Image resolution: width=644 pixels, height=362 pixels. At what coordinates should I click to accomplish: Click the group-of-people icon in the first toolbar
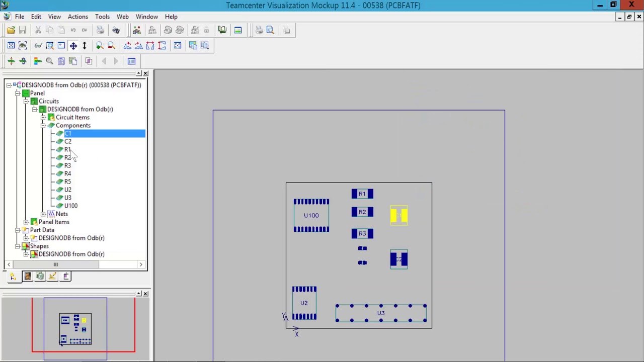[x=136, y=30]
